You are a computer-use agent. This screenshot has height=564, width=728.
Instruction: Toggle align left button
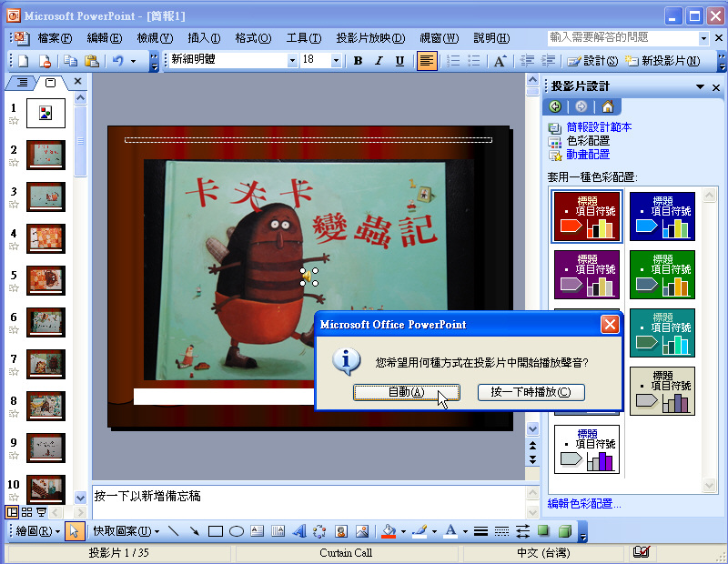tap(427, 61)
